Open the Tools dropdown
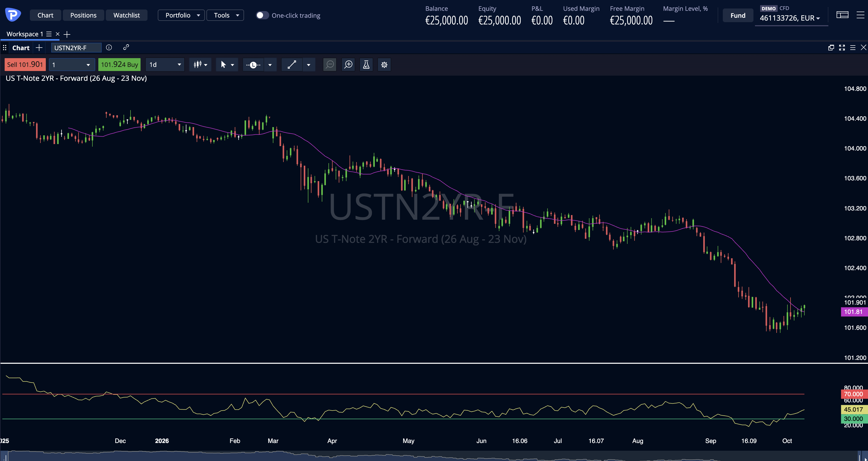This screenshot has height=461, width=868. [225, 15]
